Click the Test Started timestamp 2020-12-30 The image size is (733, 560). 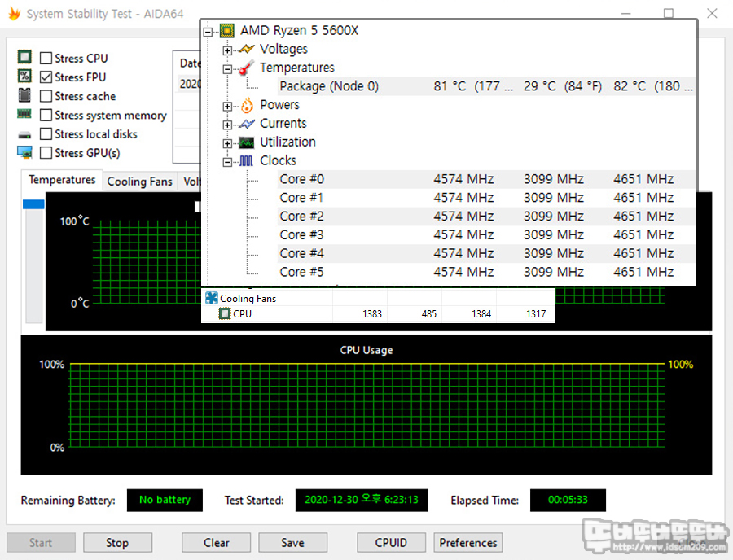coord(362,501)
